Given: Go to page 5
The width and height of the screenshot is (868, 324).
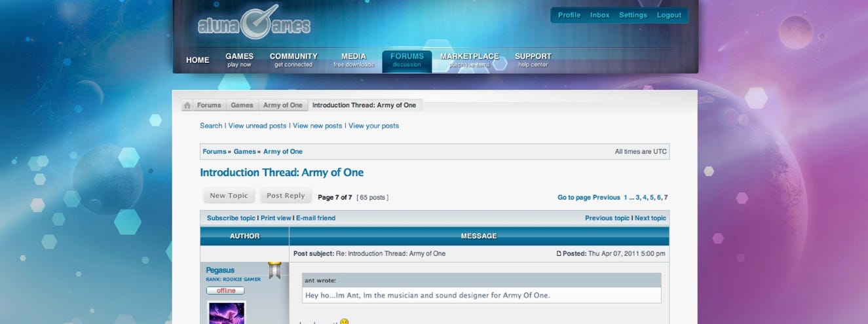Looking at the screenshot, I should pos(652,197).
